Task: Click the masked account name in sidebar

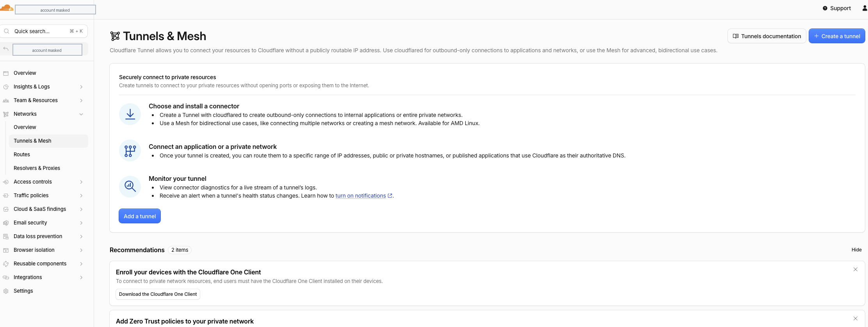Action: 47,50
